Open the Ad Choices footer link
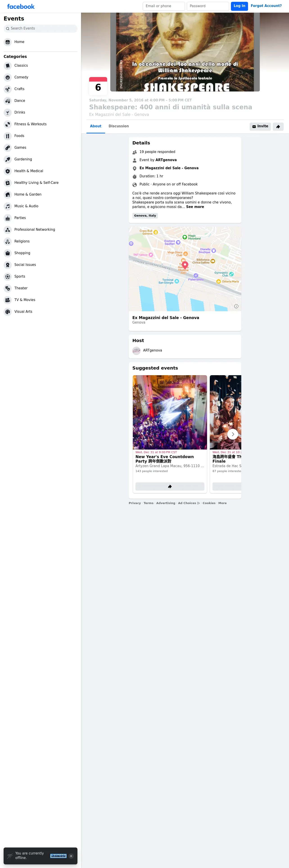Image resolution: width=289 pixels, height=868 pixels. coord(189,503)
